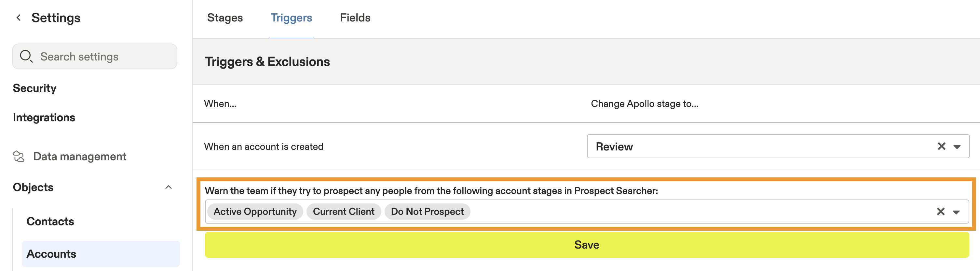Image resolution: width=980 pixels, height=271 pixels.
Task: Switch to the Fields tab
Action: [355, 18]
